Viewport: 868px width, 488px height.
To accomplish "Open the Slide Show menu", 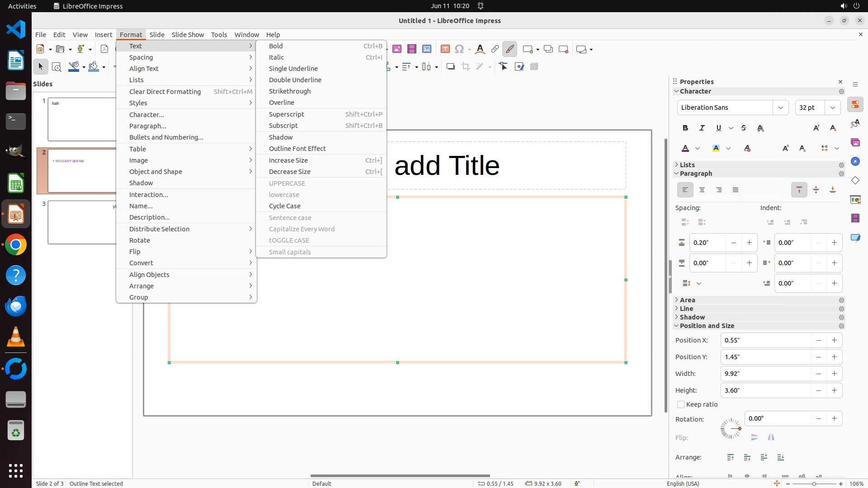I will click(188, 35).
